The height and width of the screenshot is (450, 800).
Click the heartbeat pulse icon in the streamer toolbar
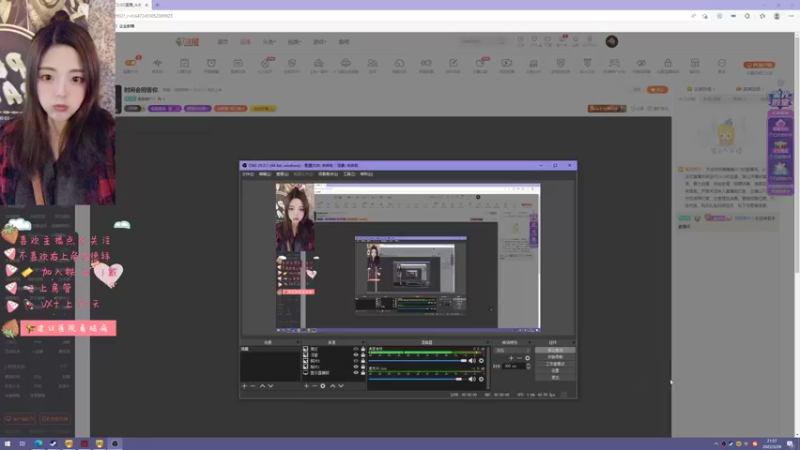[158, 63]
